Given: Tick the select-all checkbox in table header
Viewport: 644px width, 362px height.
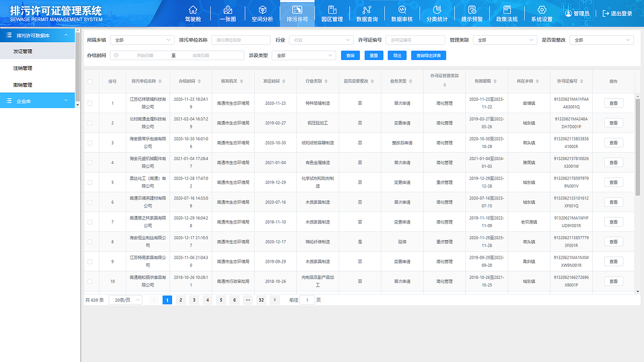Looking at the screenshot, I should tap(90, 81).
